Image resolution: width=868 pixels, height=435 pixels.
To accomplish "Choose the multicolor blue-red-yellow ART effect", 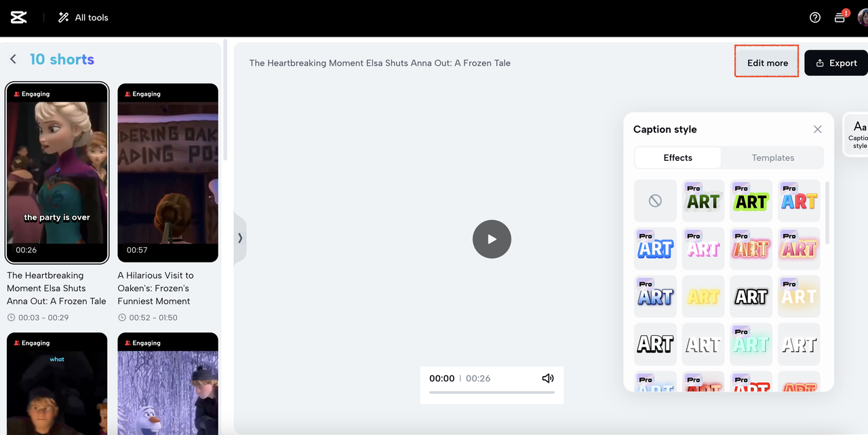I will coord(799,201).
